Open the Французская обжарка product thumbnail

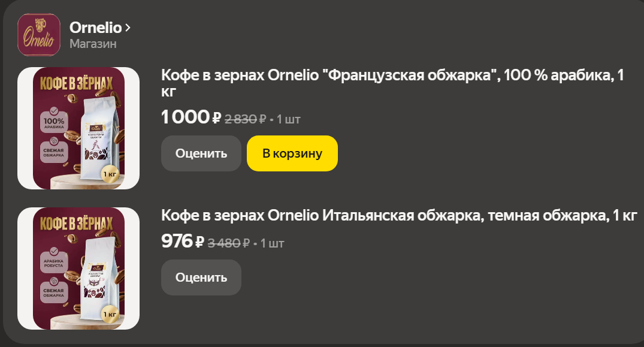coord(78,128)
